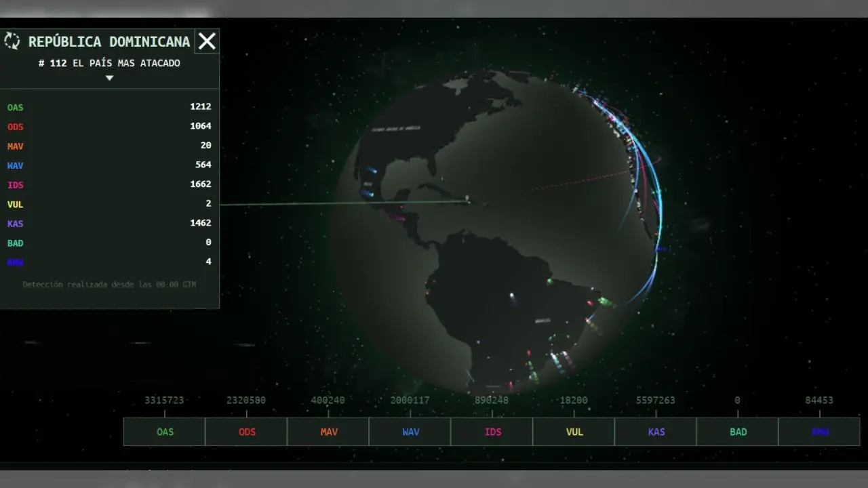Expand the country ranking details triangle
868x488 pixels.
point(109,78)
